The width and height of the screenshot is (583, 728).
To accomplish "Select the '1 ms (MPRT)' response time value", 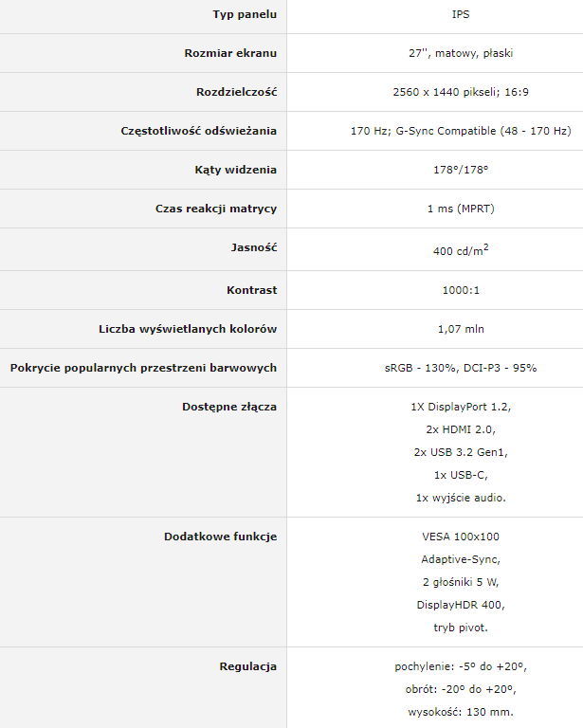I will (x=461, y=209).
